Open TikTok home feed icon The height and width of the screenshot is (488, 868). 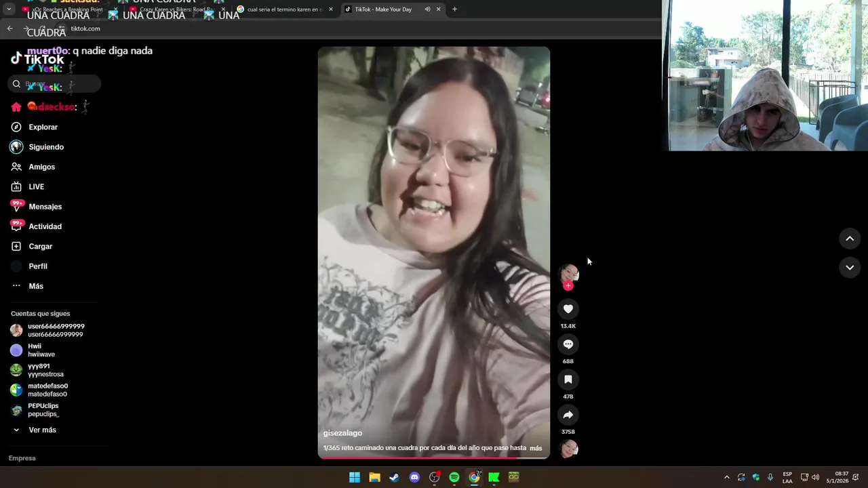pos(16,107)
